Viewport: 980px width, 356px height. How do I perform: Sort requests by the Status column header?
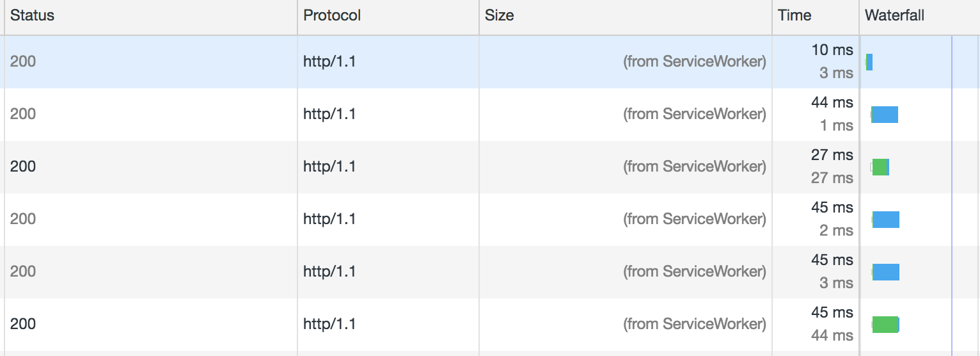(32, 15)
